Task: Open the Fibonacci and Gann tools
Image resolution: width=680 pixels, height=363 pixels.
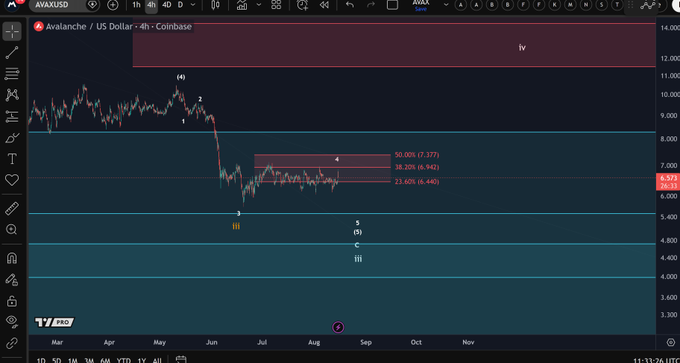Action: click(12, 74)
